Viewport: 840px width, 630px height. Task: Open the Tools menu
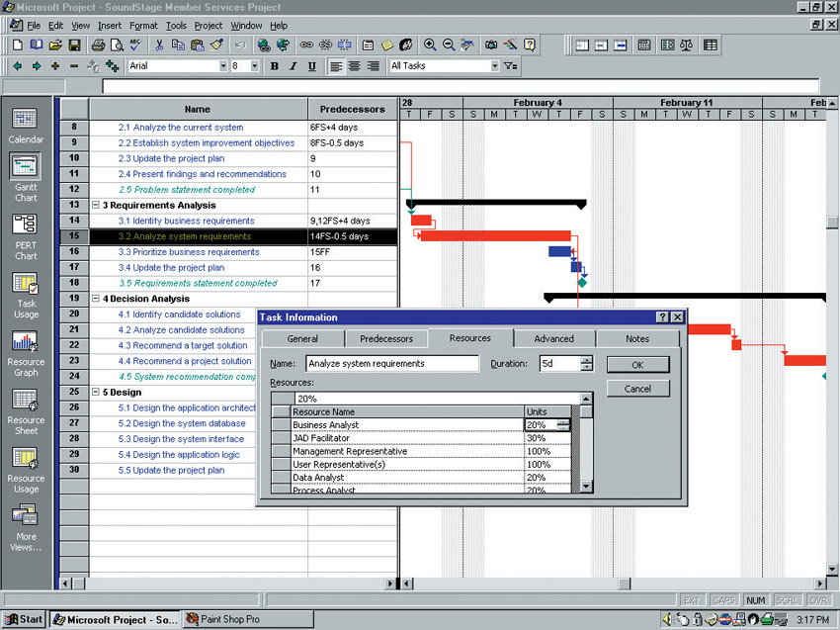176,26
